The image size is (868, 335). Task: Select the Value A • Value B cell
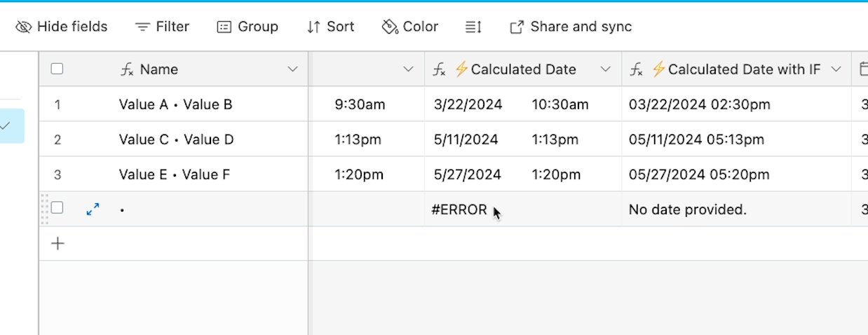173,104
